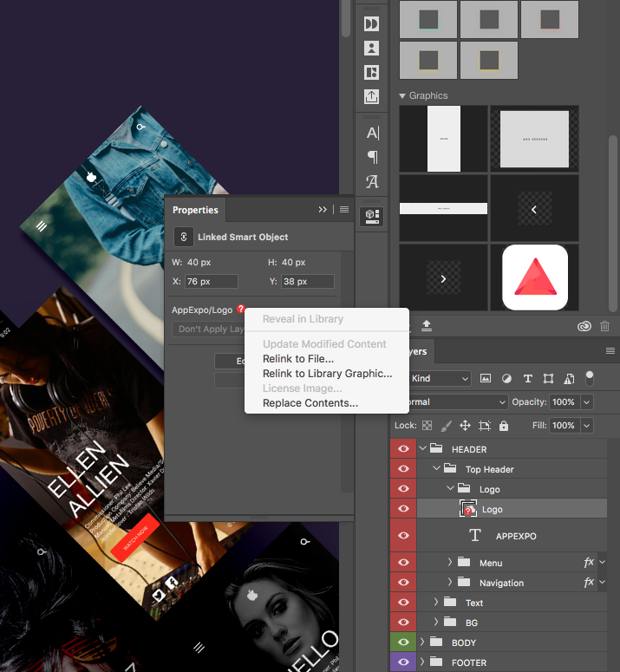Screen dimensions: 620x672
Task: Choose Replace Contents menu item
Action: tap(310, 403)
